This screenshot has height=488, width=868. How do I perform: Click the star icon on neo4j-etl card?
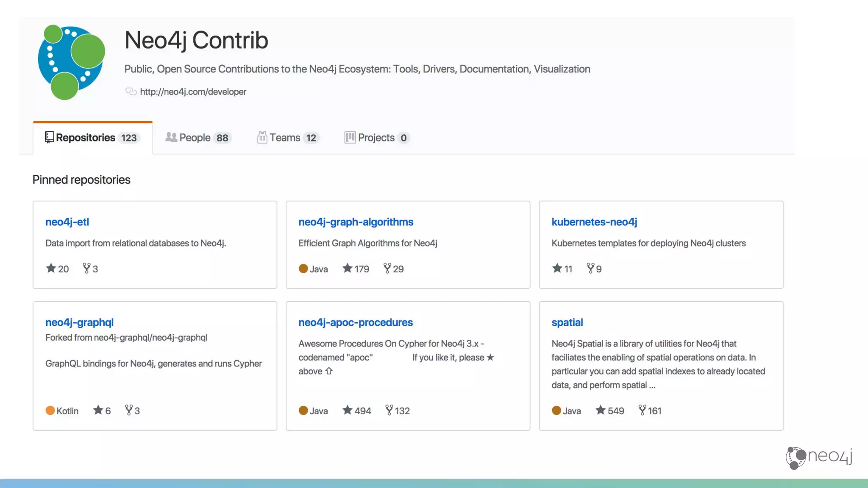tap(51, 268)
